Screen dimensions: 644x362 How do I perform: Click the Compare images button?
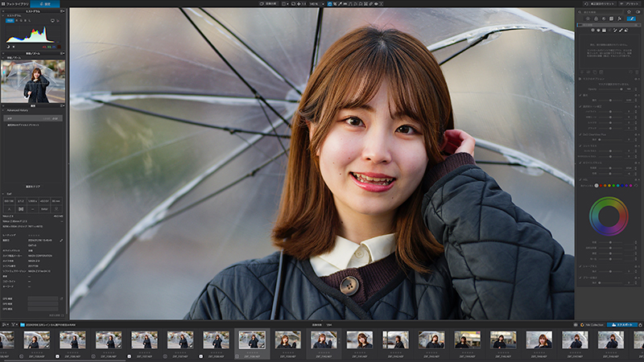tap(269, 4)
